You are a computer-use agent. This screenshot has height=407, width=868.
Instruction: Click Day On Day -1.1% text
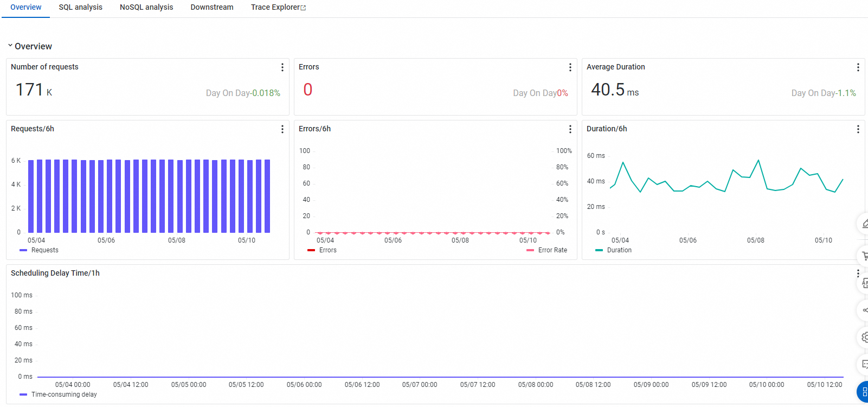click(x=824, y=93)
